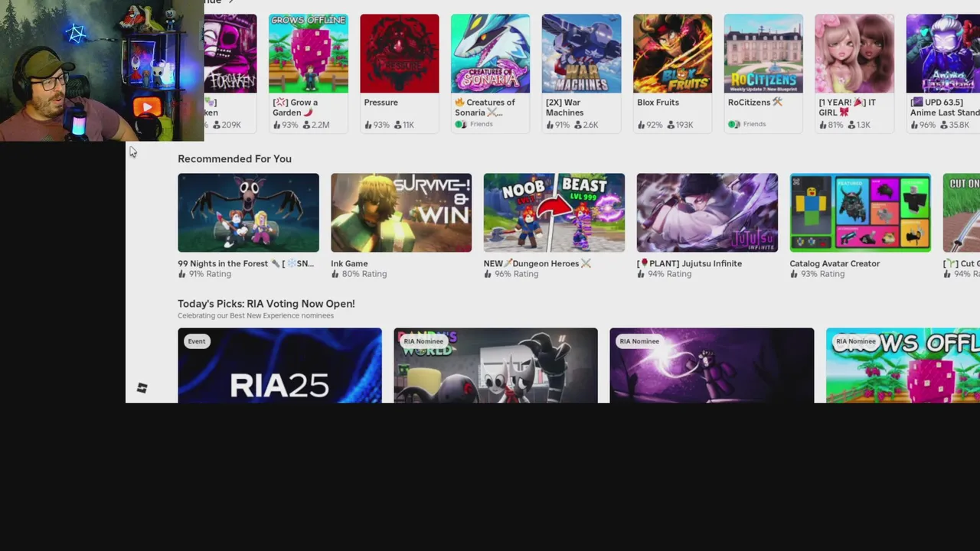Click the Catalog Avatar Creator title
980x551 pixels.
(835, 263)
